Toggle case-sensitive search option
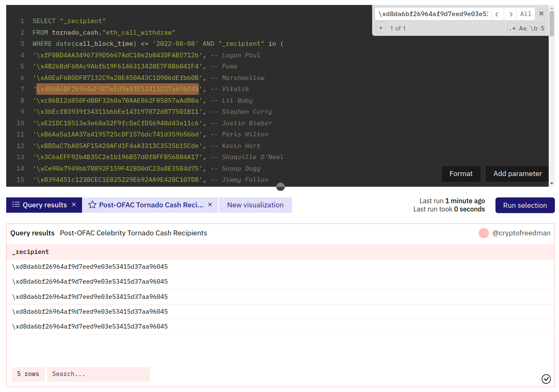Image resolution: width=559 pixels, height=392 pixels. 523,28
